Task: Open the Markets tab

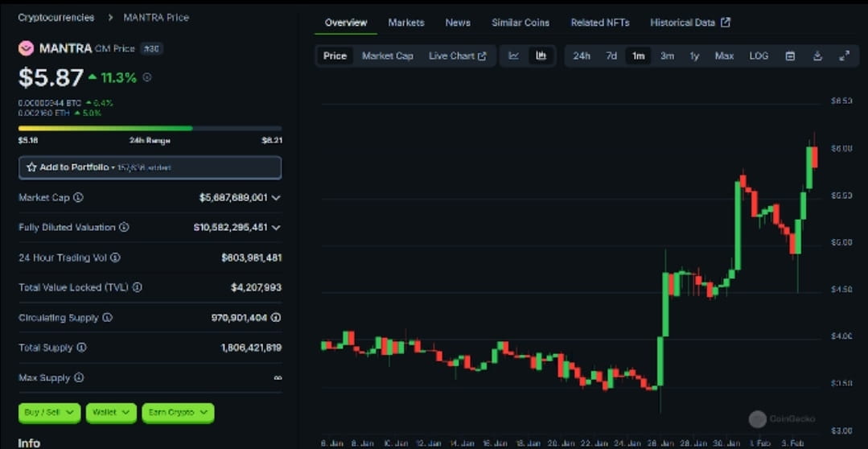Action: click(x=406, y=23)
